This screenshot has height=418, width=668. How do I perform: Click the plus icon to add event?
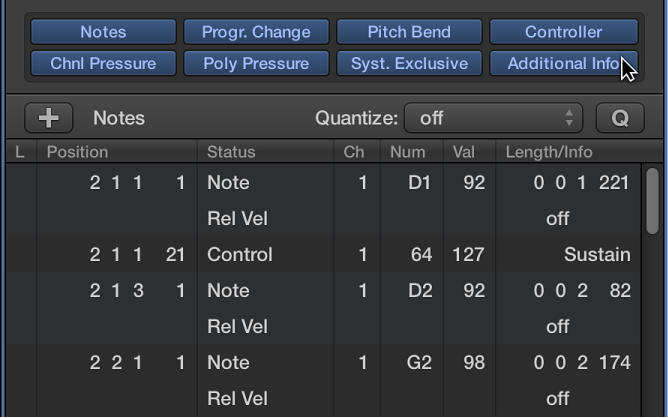click(x=48, y=118)
